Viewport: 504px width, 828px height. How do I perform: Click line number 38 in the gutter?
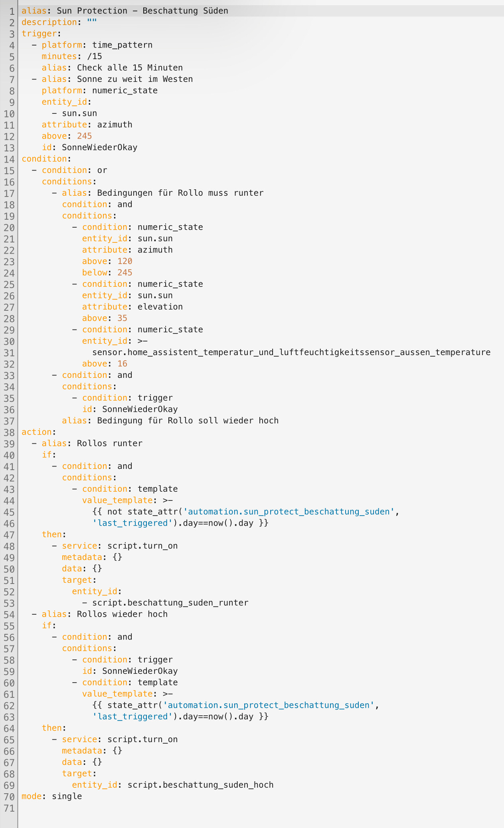pos(9,432)
